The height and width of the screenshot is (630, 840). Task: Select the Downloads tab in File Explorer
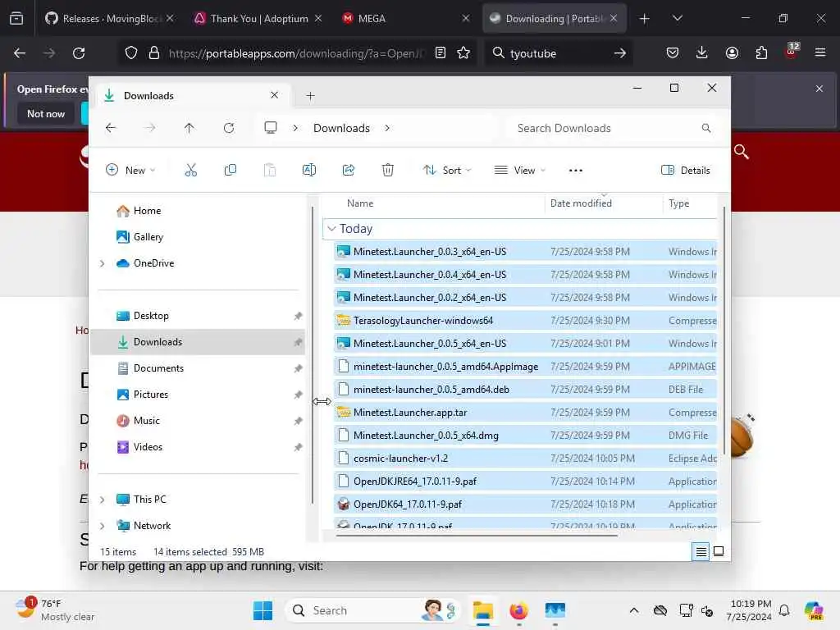tap(191, 96)
